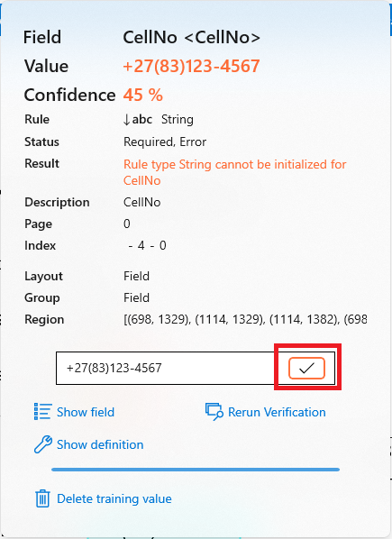The image size is (392, 539).
Task: Click the CellNo <CellNo> field name
Action: 192,37
